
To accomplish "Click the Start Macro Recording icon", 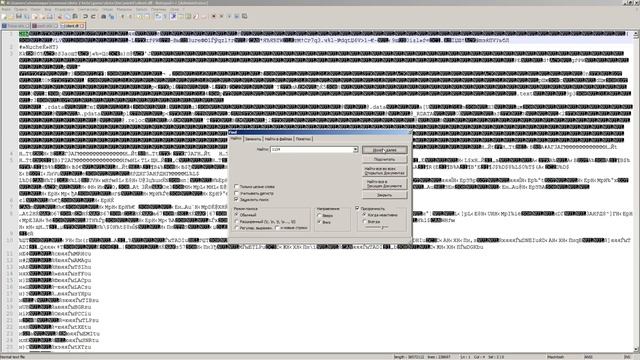I will (x=214, y=16).
